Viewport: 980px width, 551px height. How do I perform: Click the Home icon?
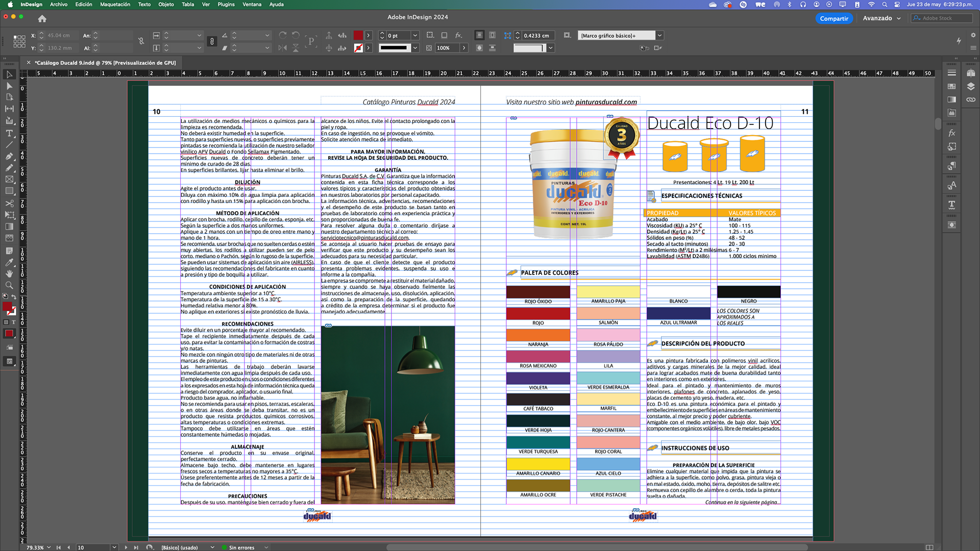pyautogui.click(x=42, y=18)
